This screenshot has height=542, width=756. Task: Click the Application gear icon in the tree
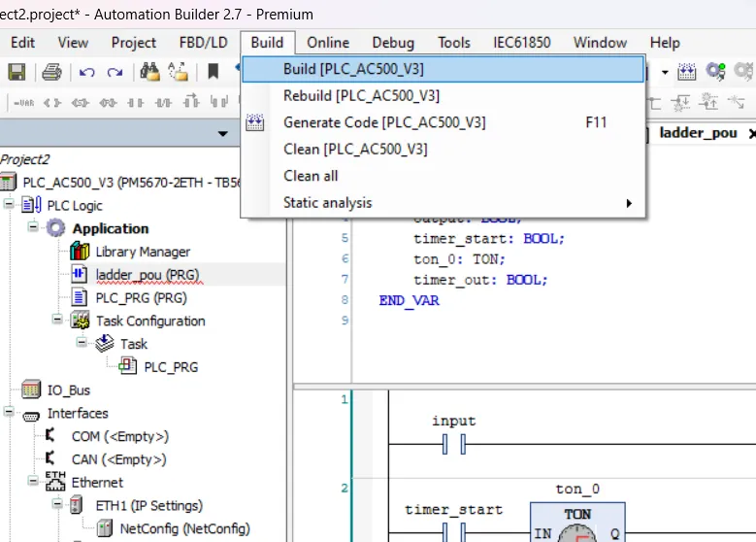[x=55, y=228]
